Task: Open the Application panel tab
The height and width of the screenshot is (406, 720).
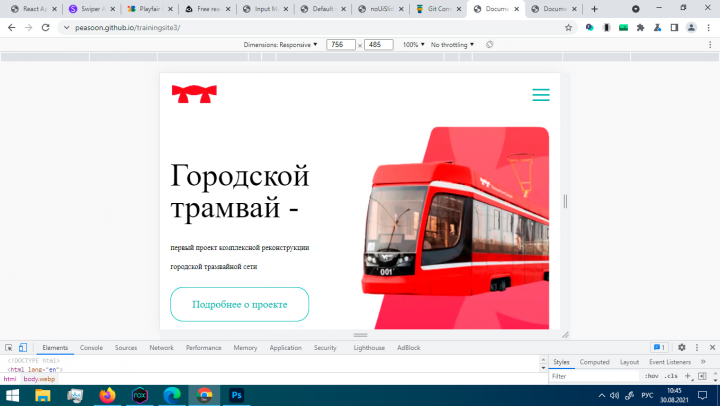Action: click(285, 348)
